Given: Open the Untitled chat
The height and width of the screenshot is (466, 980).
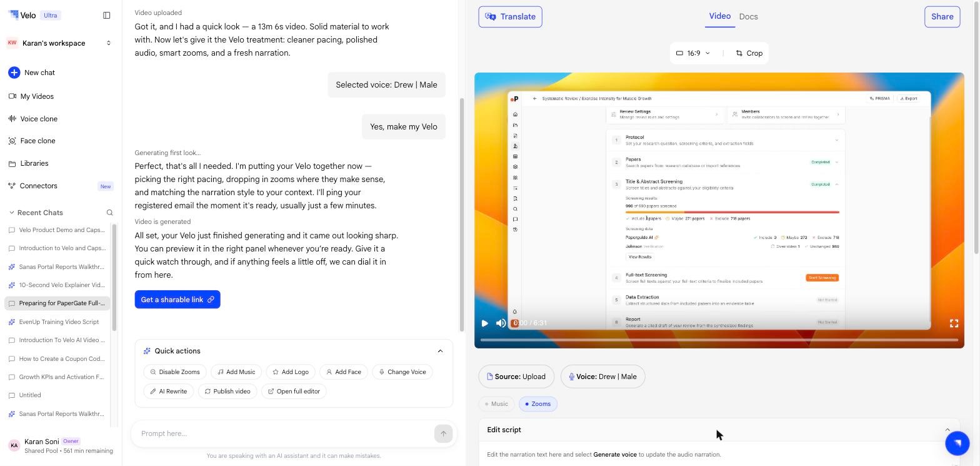Looking at the screenshot, I should 57,395.
